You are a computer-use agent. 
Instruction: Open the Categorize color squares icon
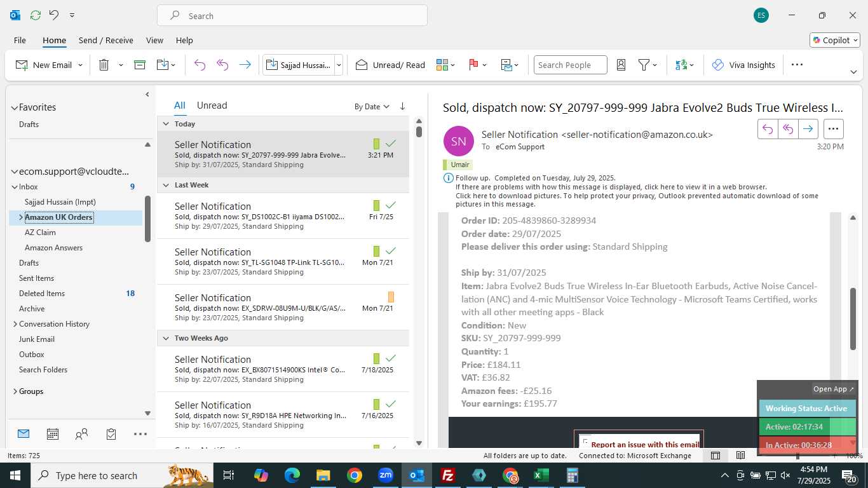(x=442, y=65)
